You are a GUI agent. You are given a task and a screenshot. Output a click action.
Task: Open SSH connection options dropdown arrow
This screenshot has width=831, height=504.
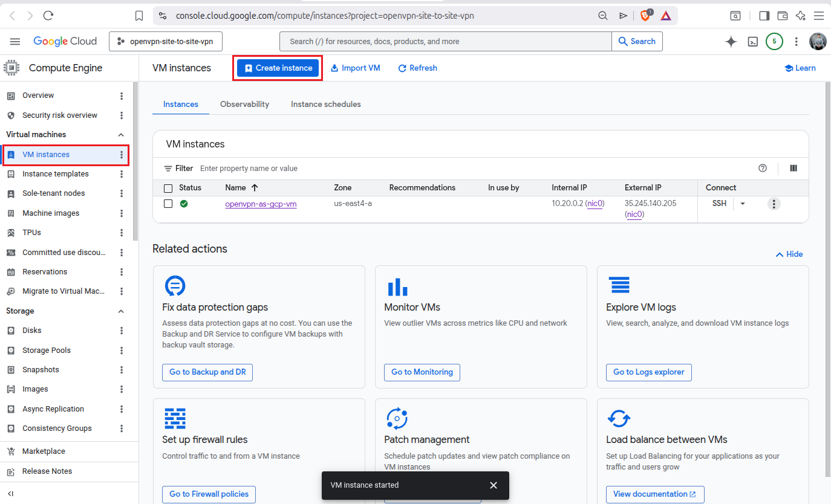[x=743, y=204]
